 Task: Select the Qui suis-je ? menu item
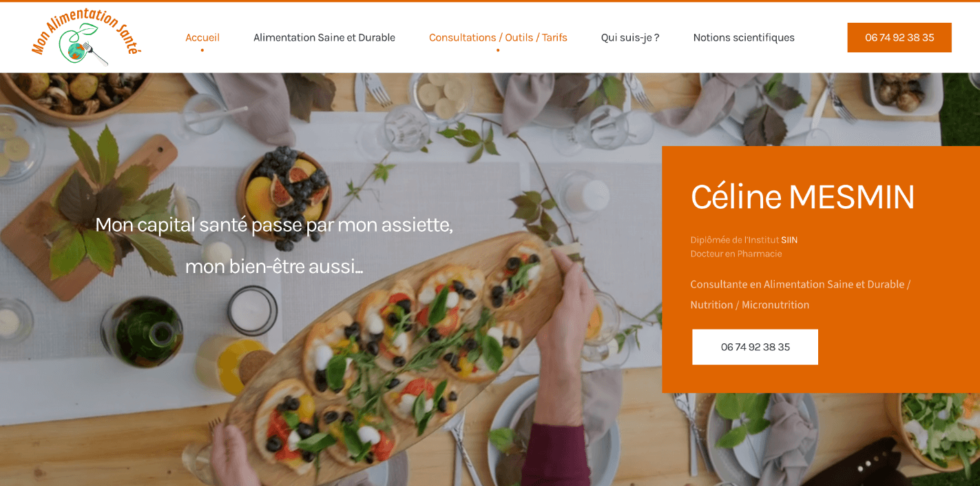pos(630,37)
